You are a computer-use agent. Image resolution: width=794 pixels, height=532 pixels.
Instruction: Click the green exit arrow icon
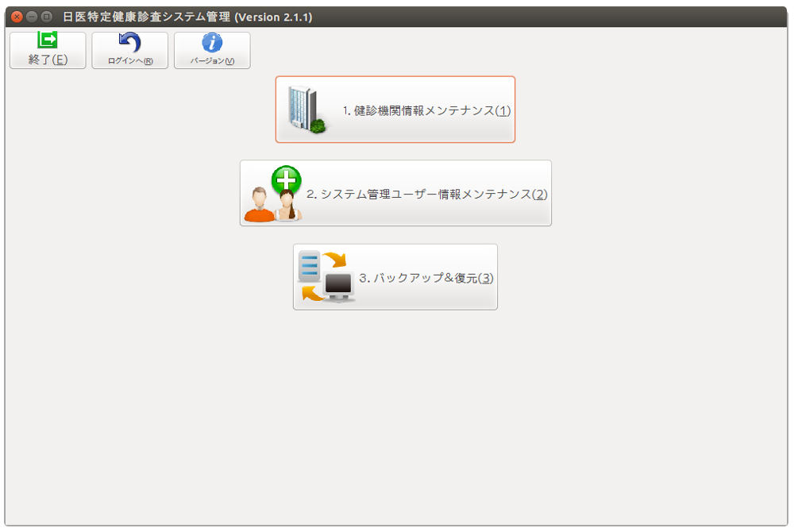(x=48, y=40)
